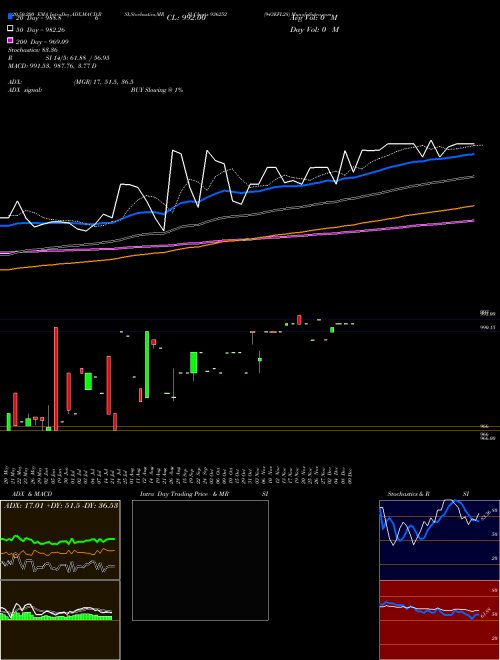Screen dimensions: 500x660
Task: Click the 'ADX: 17.01 +DY: 51.5 -DY: 36.53' header
Action: click(x=61, y=505)
